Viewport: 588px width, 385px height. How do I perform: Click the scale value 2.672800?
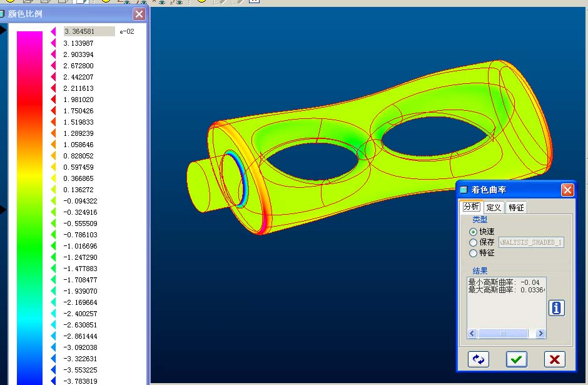pos(78,66)
